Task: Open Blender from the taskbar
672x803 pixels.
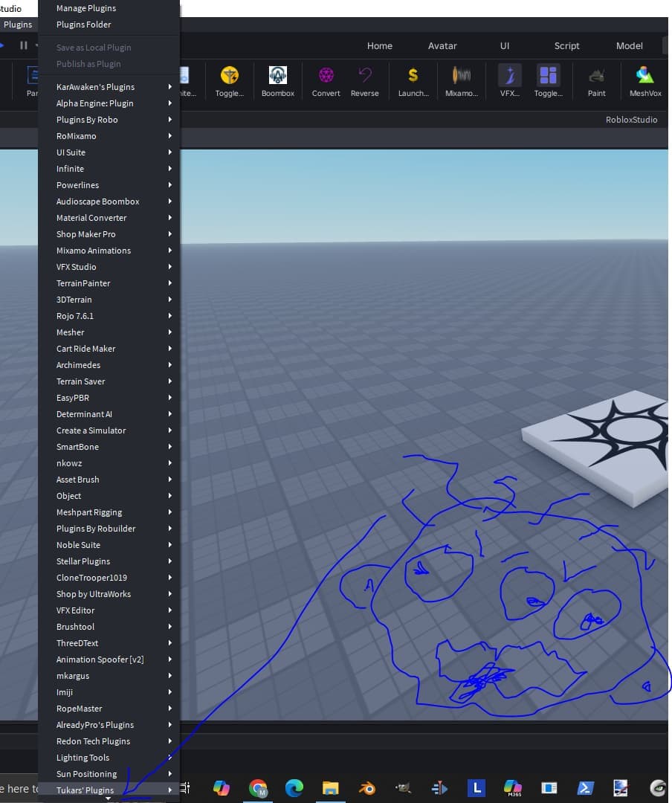Action: coord(366,787)
